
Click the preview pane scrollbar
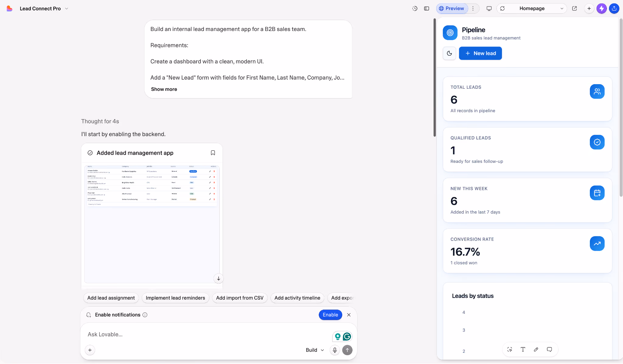coord(621,108)
